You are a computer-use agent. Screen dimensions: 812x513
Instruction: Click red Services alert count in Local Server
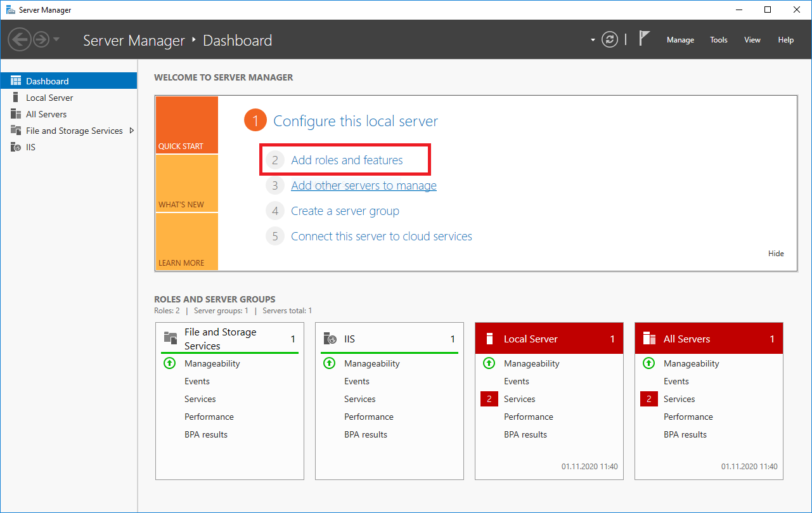pos(489,399)
